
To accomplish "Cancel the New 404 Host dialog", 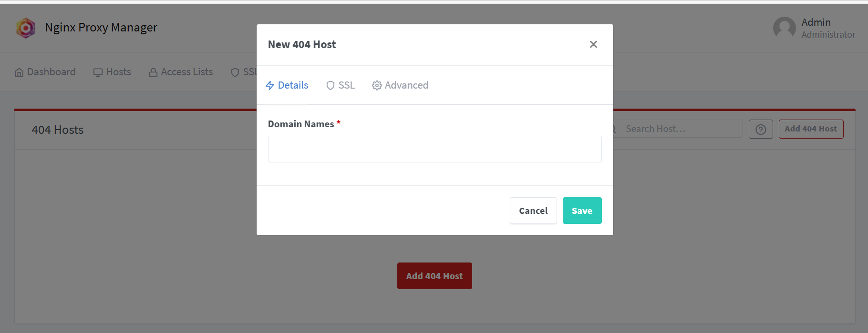I will point(533,210).
